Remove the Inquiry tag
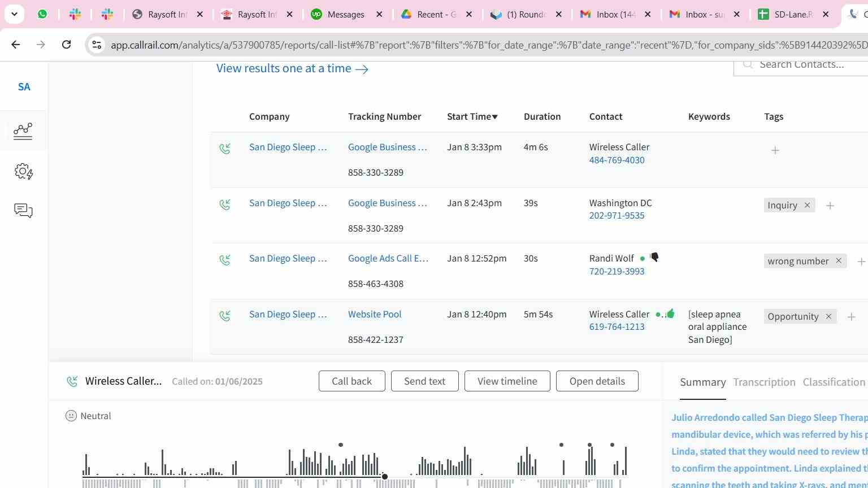Screen dimensions: 868x488 pyautogui.click(x=807, y=205)
